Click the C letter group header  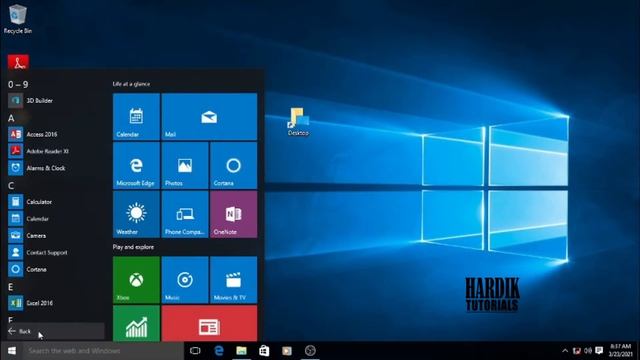tap(11, 186)
